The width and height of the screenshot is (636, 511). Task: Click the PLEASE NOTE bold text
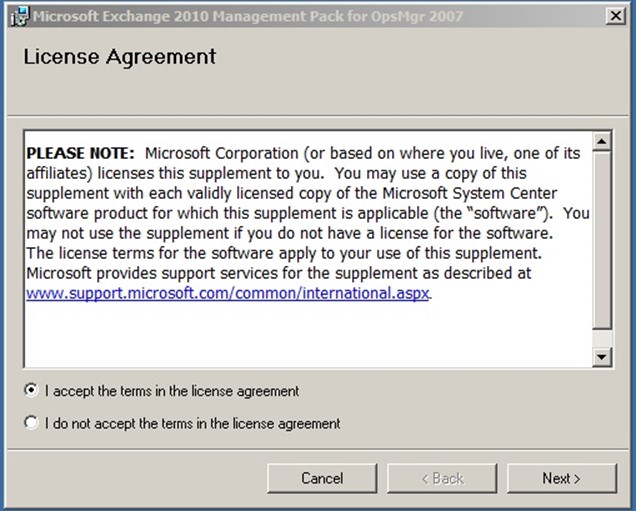[80, 153]
